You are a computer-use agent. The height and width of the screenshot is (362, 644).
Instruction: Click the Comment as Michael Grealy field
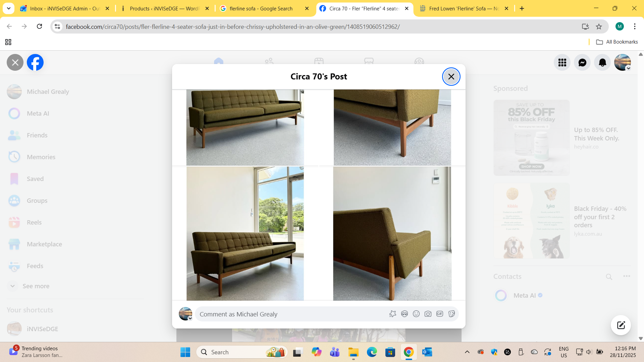tap(288, 314)
